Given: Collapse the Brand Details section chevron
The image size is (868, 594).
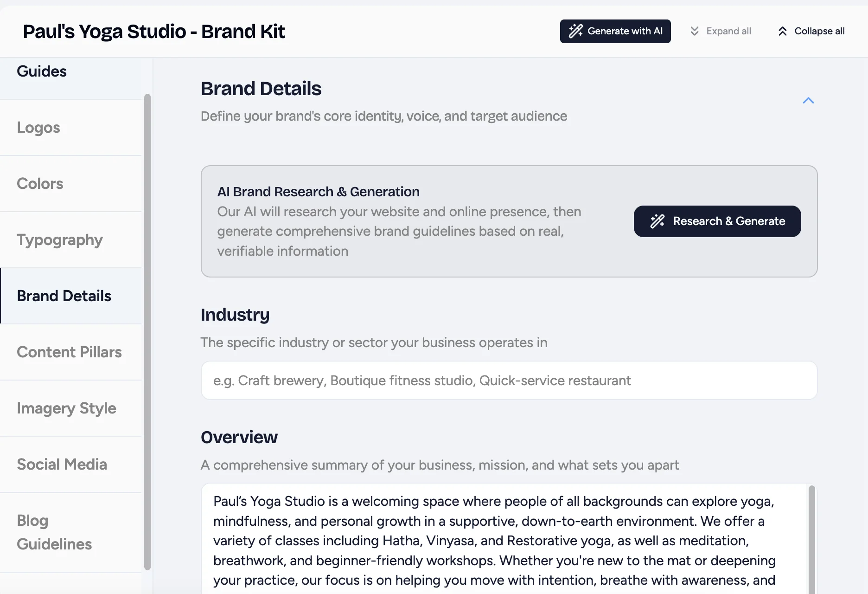Looking at the screenshot, I should (808, 100).
